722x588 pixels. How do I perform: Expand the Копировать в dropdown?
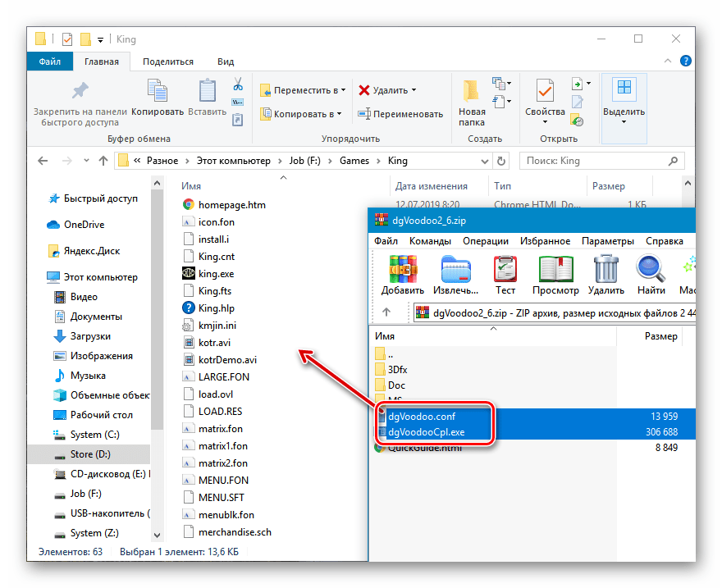click(340, 114)
